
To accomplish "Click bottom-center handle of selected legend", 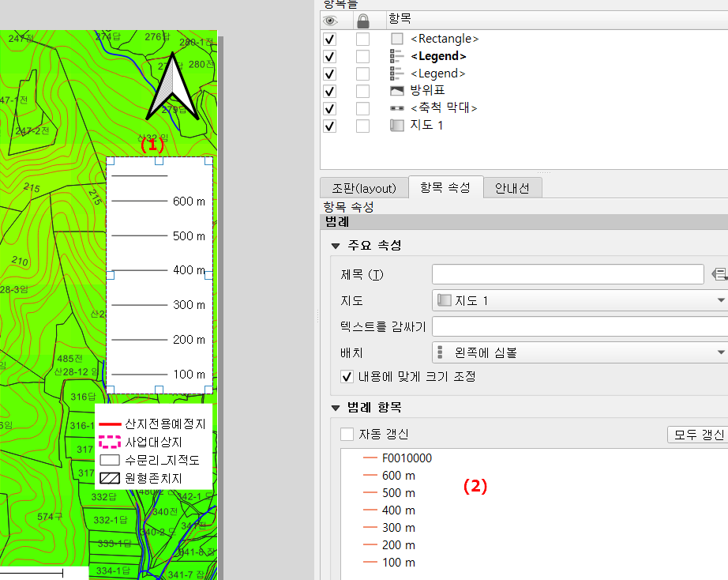I will 159,390.
